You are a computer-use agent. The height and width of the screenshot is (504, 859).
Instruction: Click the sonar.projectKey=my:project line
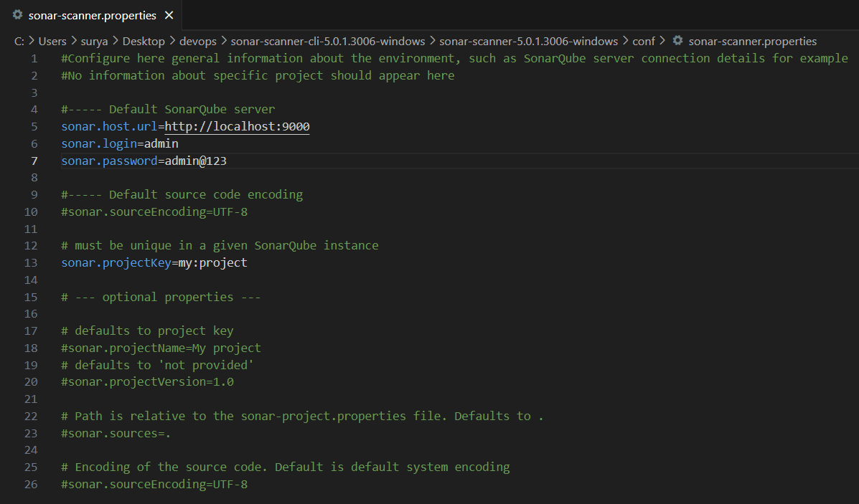(154, 262)
